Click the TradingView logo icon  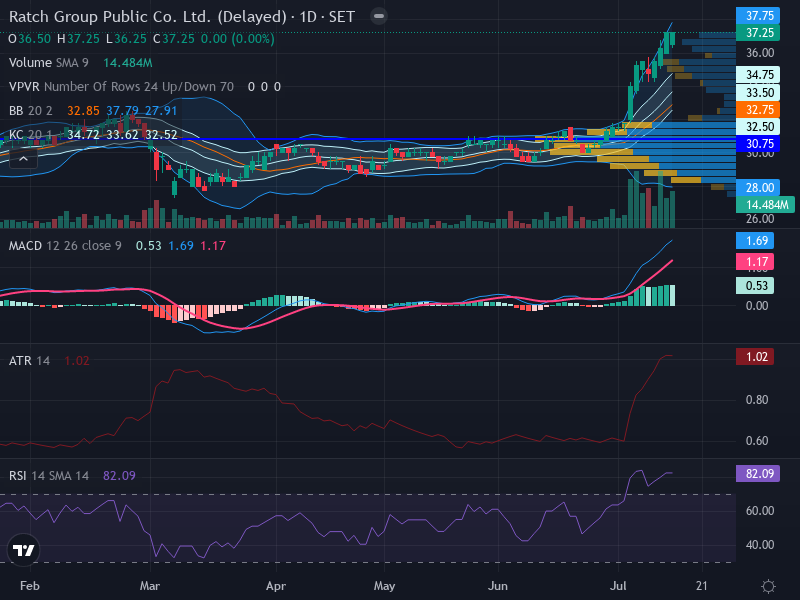click(x=23, y=550)
